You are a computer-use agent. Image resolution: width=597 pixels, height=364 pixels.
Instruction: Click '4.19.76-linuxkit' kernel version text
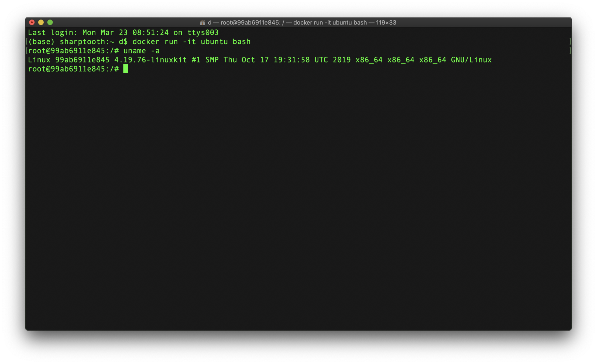150,60
